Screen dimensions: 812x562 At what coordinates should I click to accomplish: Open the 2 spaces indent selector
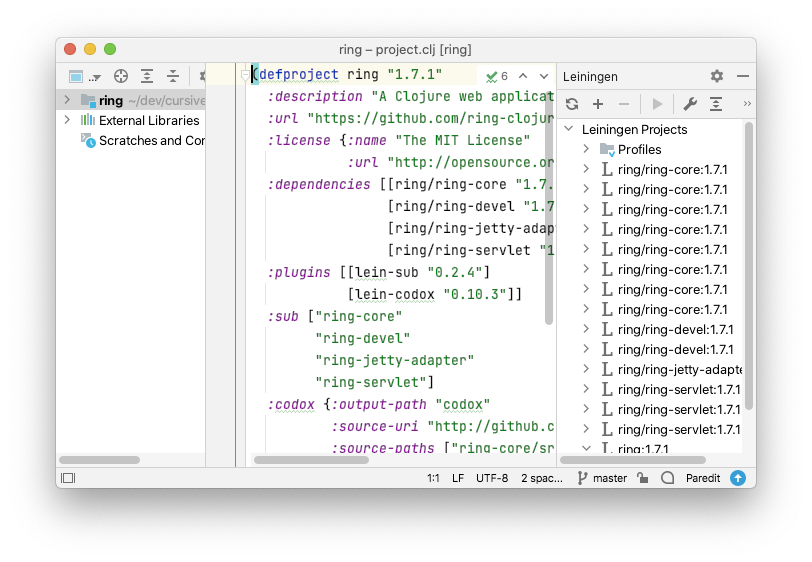click(x=542, y=478)
